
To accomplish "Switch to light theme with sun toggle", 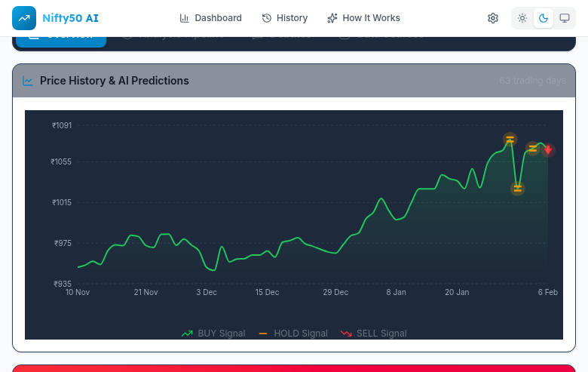I will coord(522,18).
